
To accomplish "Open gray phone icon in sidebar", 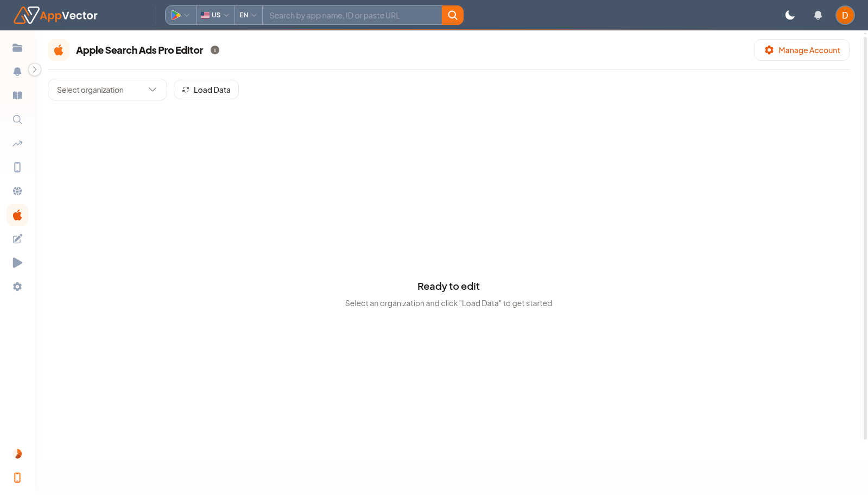I will point(17,167).
